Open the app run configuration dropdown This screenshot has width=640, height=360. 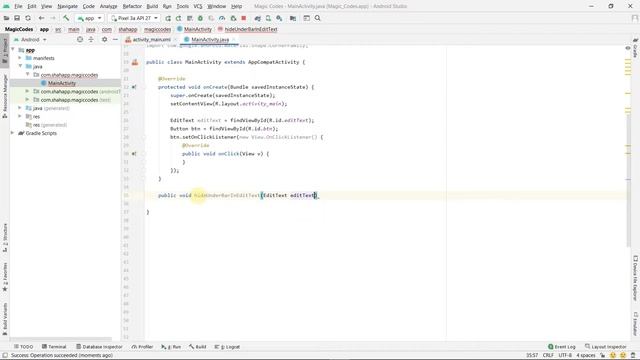89,18
